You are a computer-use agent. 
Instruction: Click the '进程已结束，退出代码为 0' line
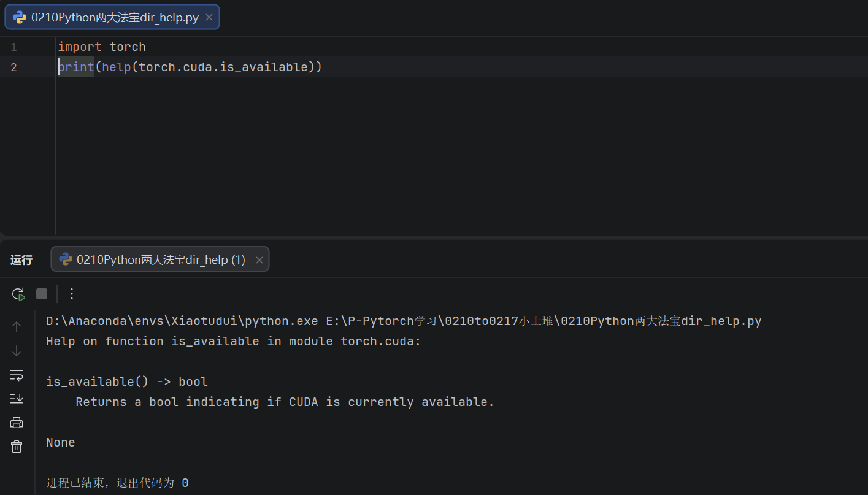[117, 483]
